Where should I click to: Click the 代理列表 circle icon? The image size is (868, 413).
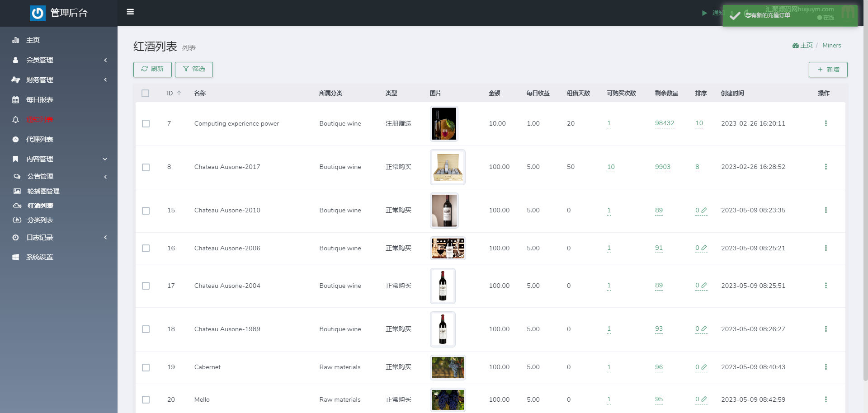click(x=15, y=140)
